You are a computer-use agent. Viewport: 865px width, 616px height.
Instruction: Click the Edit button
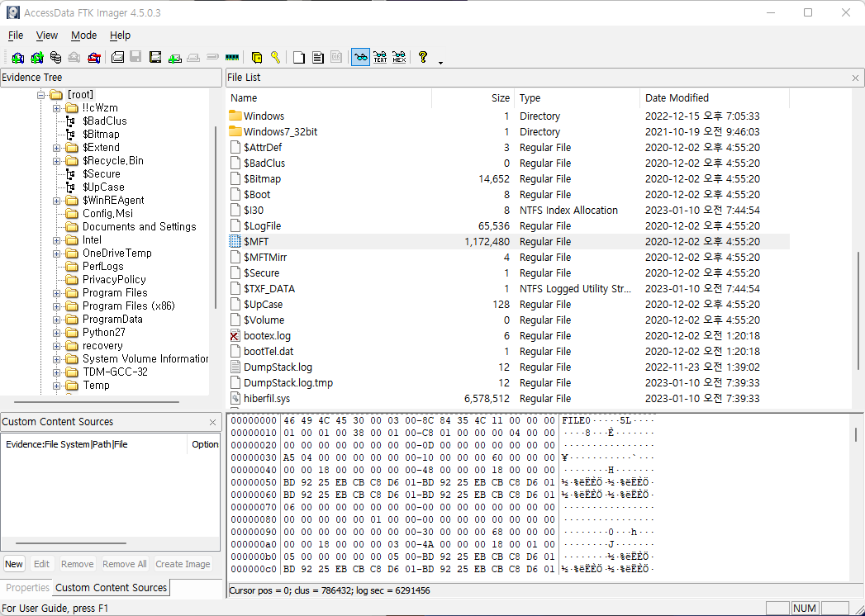[41, 564]
